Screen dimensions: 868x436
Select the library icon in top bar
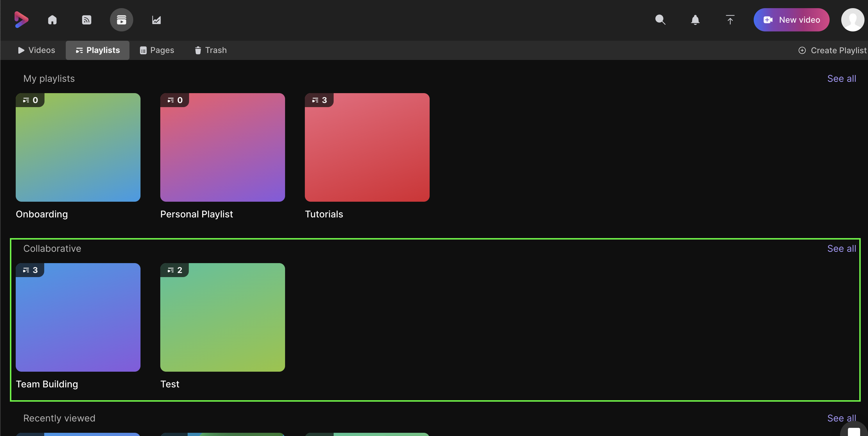121,20
